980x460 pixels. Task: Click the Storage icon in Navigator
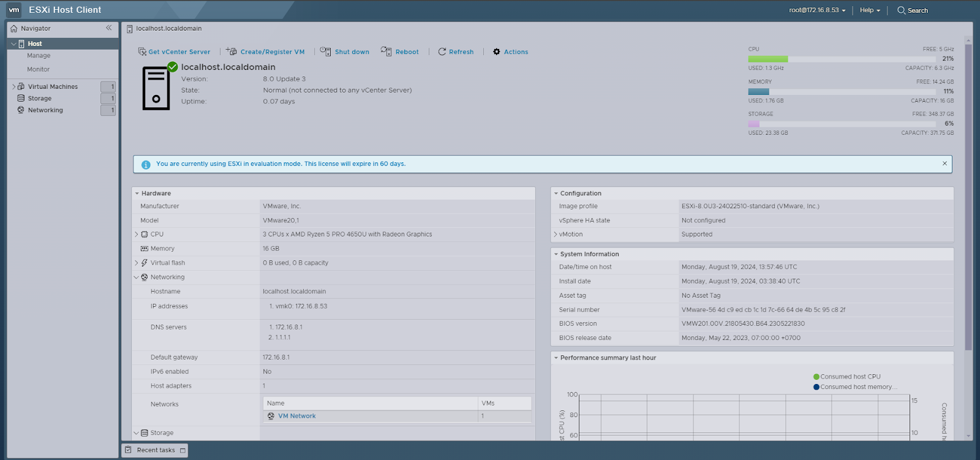coord(21,98)
